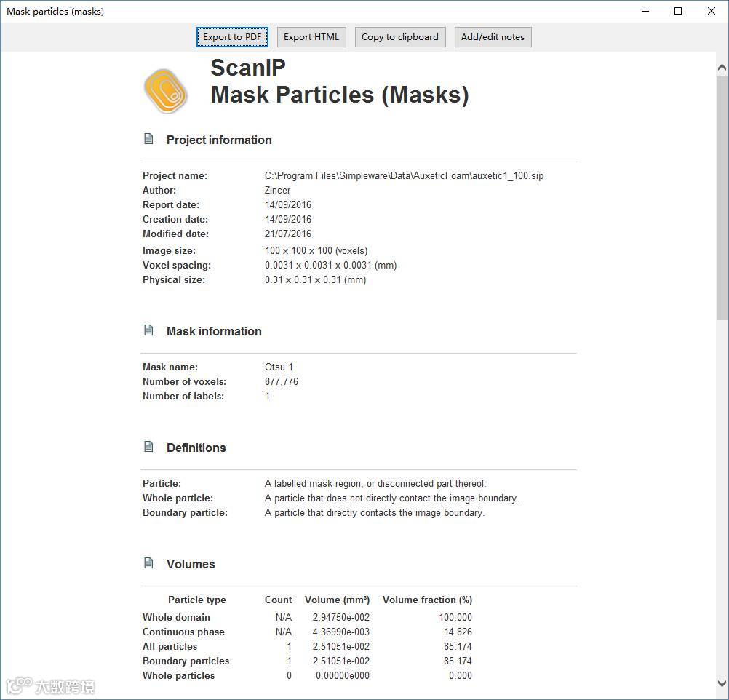Click the Boundary particle definition text
This screenshot has height=700, width=729.
click(375, 512)
